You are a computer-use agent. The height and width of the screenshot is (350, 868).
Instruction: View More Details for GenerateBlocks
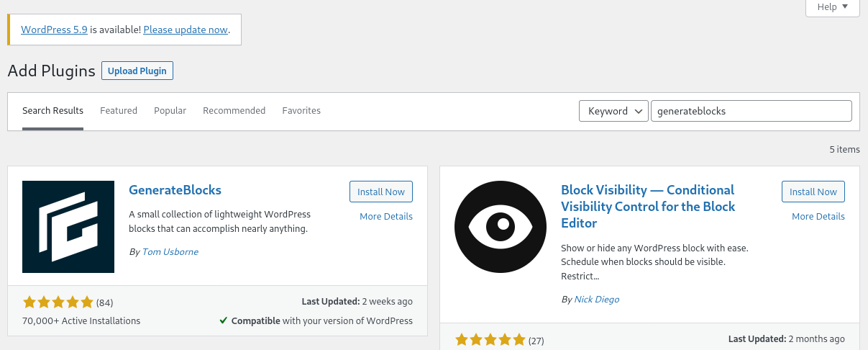(386, 216)
